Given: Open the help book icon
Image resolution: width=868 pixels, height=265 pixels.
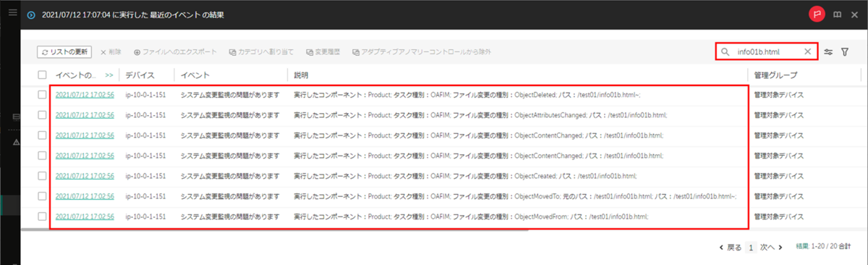Looking at the screenshot, I should [x=837, y=14].
